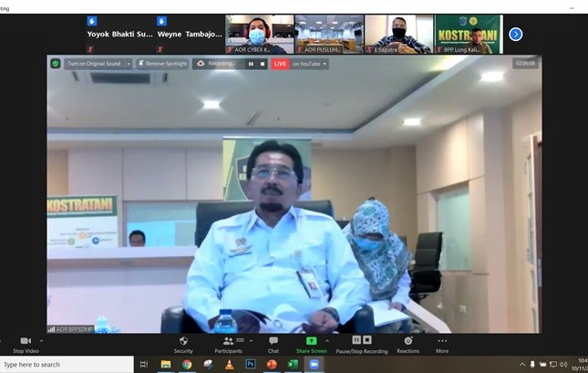Show next participants with blue arrow
588x373 pixels.
[x=516, y=34]
